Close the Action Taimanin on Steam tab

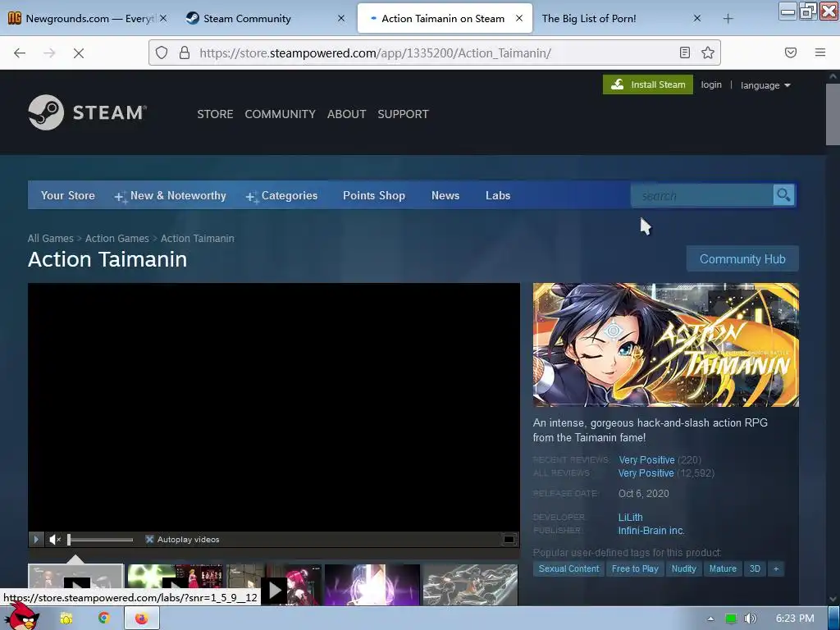[519, 18]
